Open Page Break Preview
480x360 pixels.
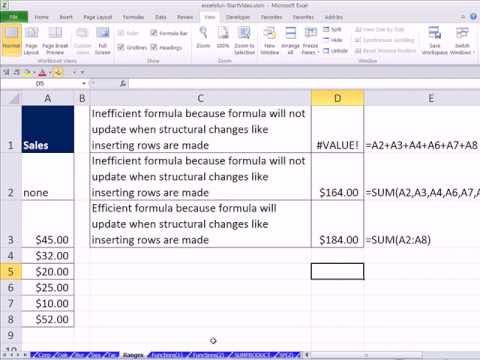[55, 40]
